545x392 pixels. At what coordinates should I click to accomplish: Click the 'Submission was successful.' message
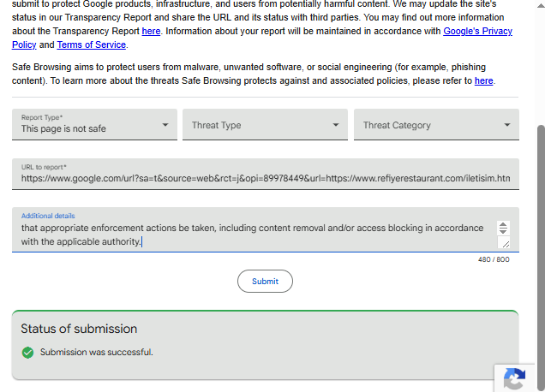click(96, 352)
